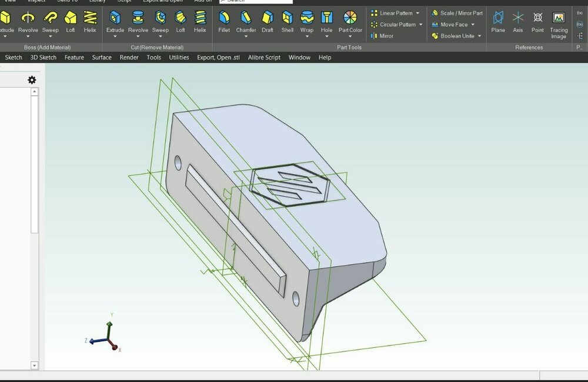
Task: Open the Export, Open .stl menu
Action: pos(218,58)
